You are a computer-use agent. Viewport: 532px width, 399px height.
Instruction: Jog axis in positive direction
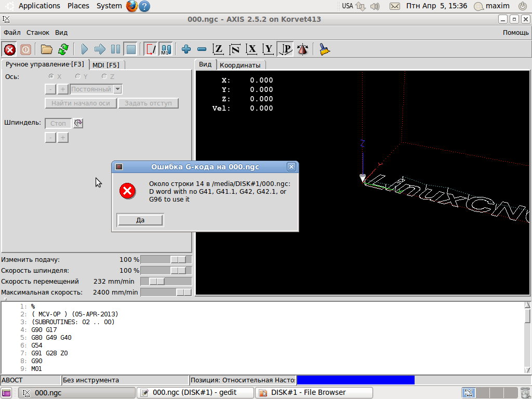(63, 89)
